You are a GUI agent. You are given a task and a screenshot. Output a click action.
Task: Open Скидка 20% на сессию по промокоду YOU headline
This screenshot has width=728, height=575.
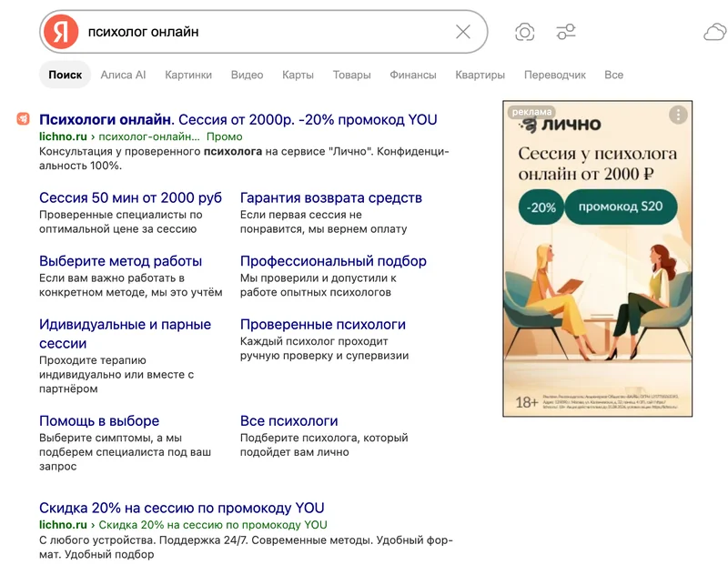coord(181,508)
